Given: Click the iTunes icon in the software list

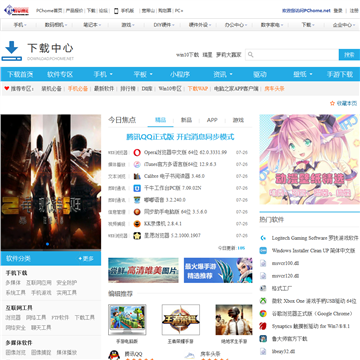Looking at the screenshot, I should coord(137,164).
